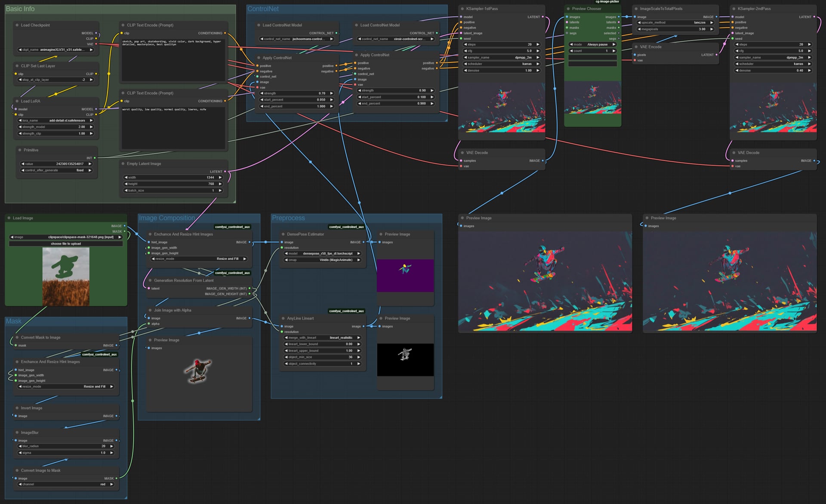826x504 pixels.
Task: Collapse the VAE Encode node dot
Action: coord(636,47)
